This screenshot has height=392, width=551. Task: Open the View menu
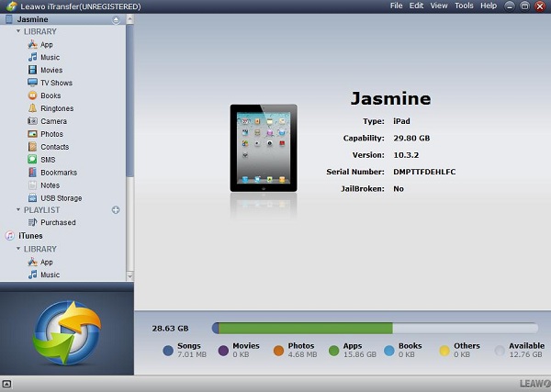439,6
